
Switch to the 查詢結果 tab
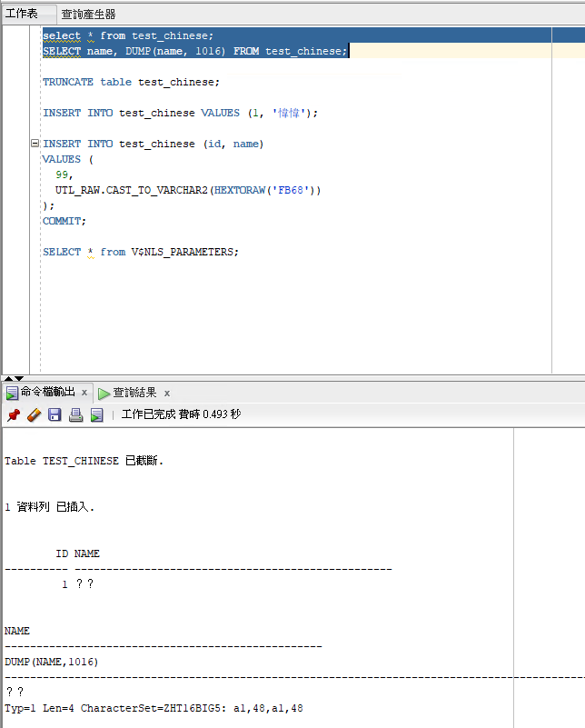pyautogui.click(x=134, y=393)
